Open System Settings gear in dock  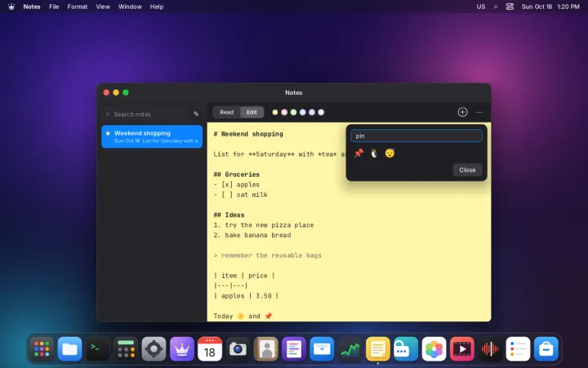154,349
